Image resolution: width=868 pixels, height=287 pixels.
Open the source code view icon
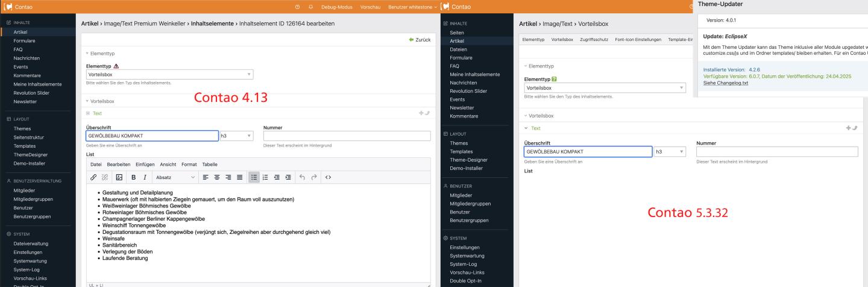[x=328, y=177]
